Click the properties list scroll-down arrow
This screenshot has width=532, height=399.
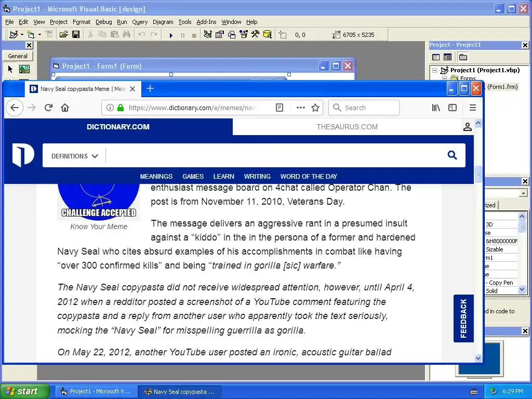click(x=522, y=289)
